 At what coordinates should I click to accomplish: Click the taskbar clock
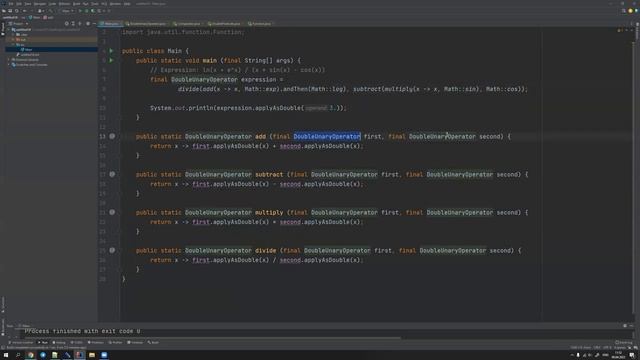pos(618,355)
